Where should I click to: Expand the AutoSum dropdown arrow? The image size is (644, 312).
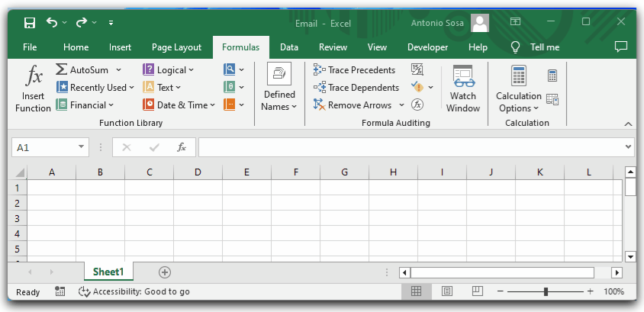coord(119,69)
